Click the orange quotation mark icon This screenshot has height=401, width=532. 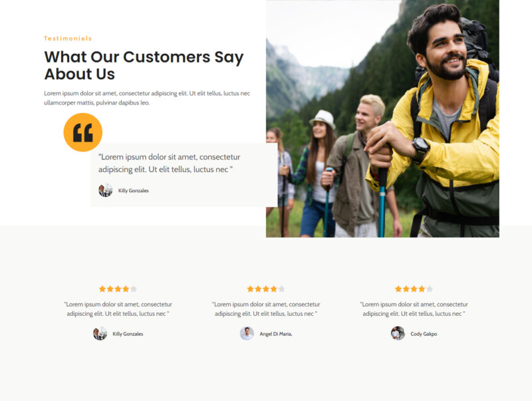coord(82,132)
